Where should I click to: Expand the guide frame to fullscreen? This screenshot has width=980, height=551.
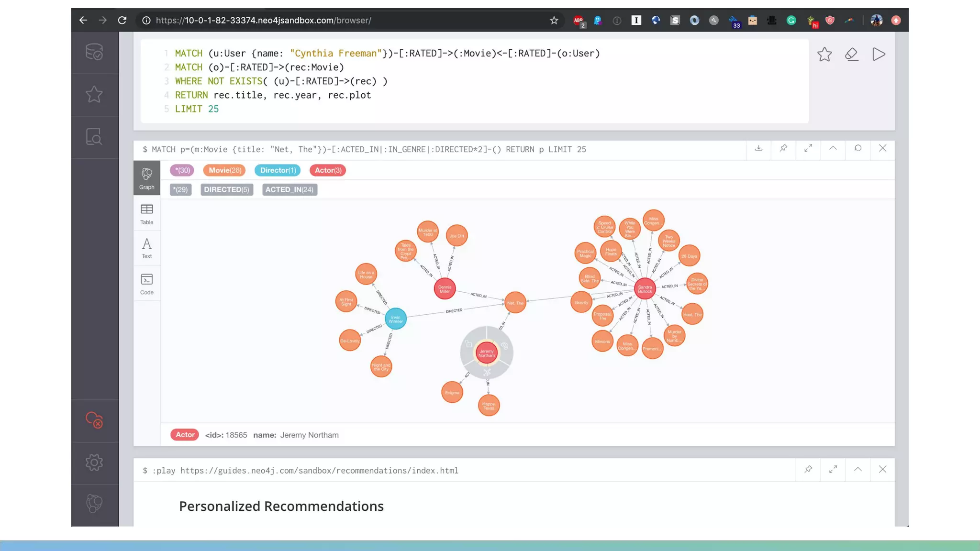click(833, 469)
